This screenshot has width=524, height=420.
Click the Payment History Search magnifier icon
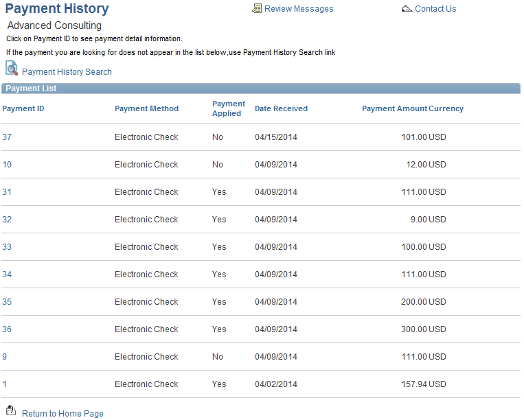tap(12, 68)
